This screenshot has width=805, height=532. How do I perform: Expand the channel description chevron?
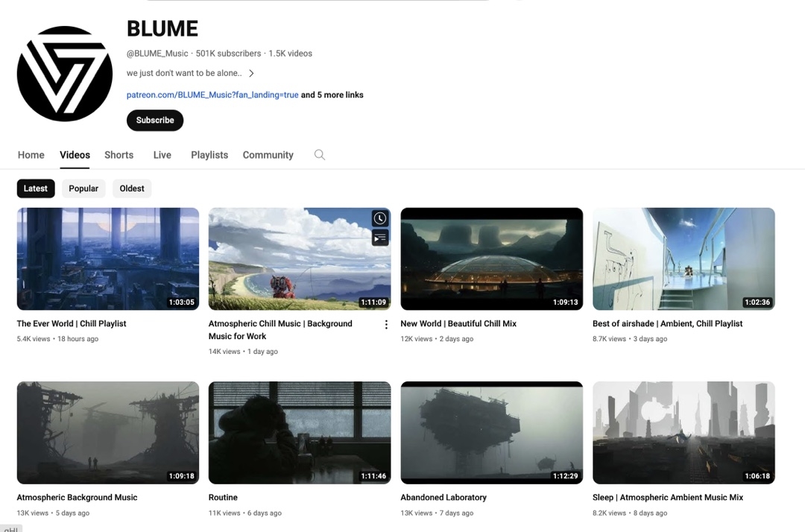pos(252,73)
